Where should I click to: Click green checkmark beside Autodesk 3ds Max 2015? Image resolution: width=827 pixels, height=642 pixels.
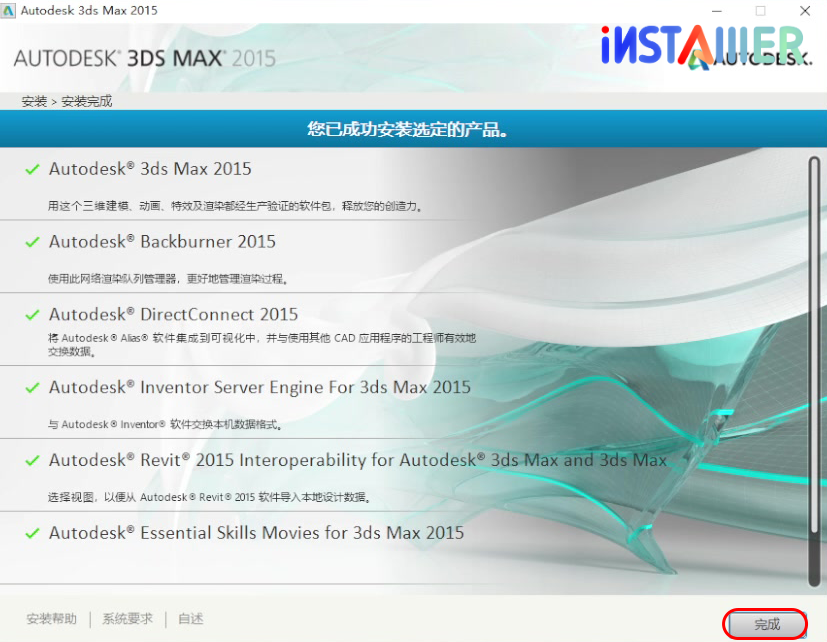click(33, 169)
